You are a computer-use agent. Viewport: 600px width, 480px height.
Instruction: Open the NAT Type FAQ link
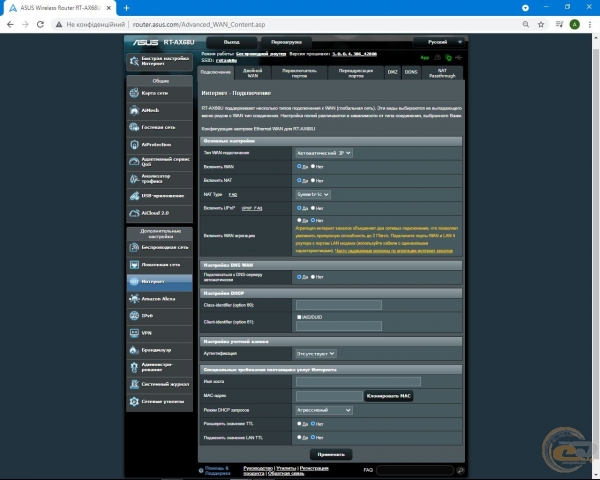(x=233, y=195)
